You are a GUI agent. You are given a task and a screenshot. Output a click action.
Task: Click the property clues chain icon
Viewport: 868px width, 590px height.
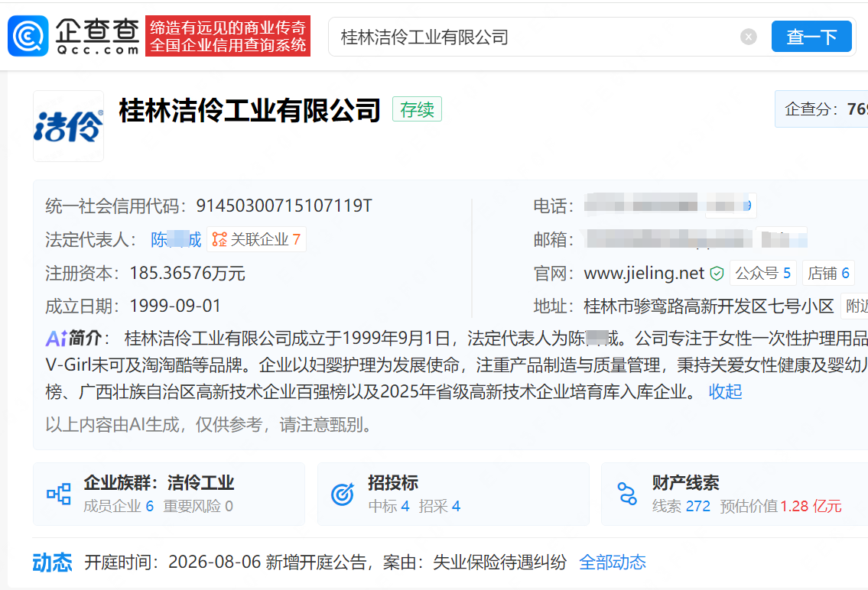coord(627,494)
